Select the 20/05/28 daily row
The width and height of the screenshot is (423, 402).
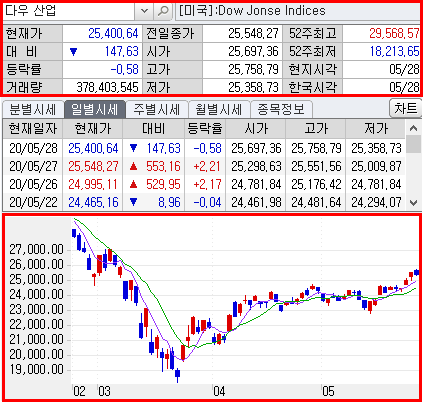click(204, 148)
